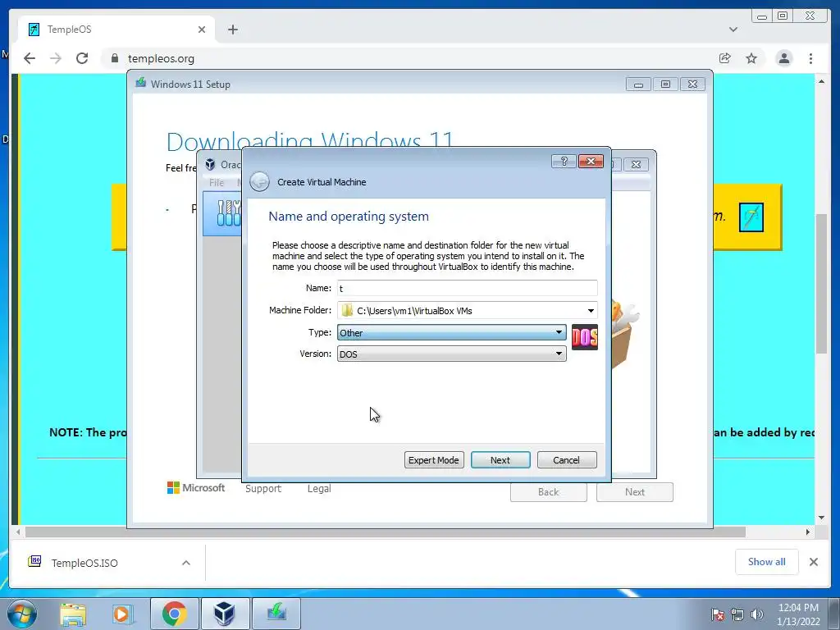This screenshot has height=630, width=840.
Task: Click the DOS operating system icon
Action: click(x=584, y=337)
